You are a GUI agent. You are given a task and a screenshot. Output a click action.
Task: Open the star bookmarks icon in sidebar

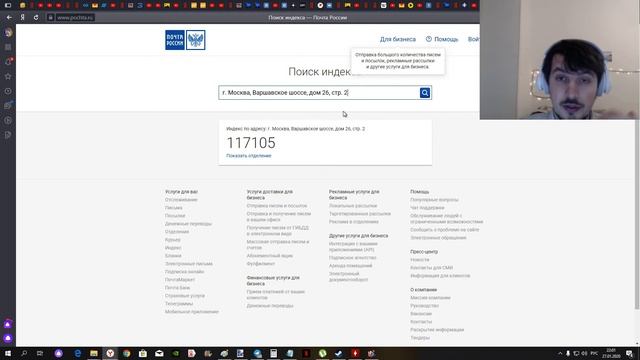8,76
